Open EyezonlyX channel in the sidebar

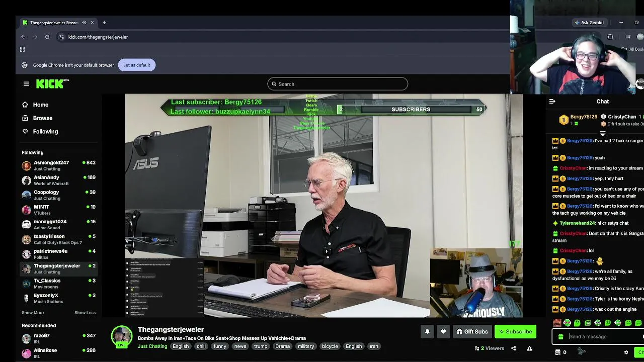[x=58, y=298]
